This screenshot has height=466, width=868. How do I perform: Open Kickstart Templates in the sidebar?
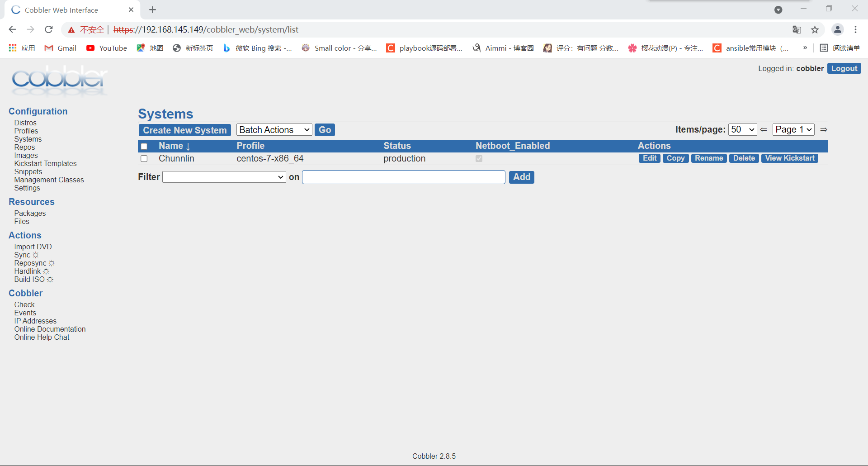click(x=45, y=163)
